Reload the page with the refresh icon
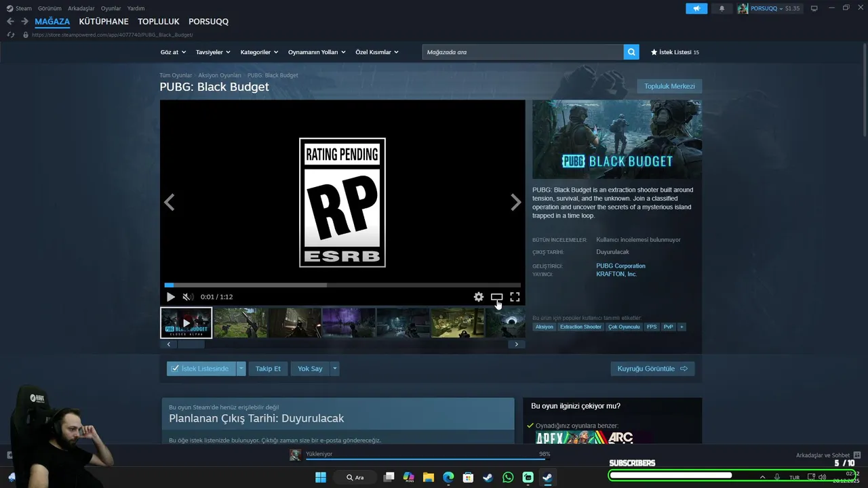 click(x=10, y=35)
